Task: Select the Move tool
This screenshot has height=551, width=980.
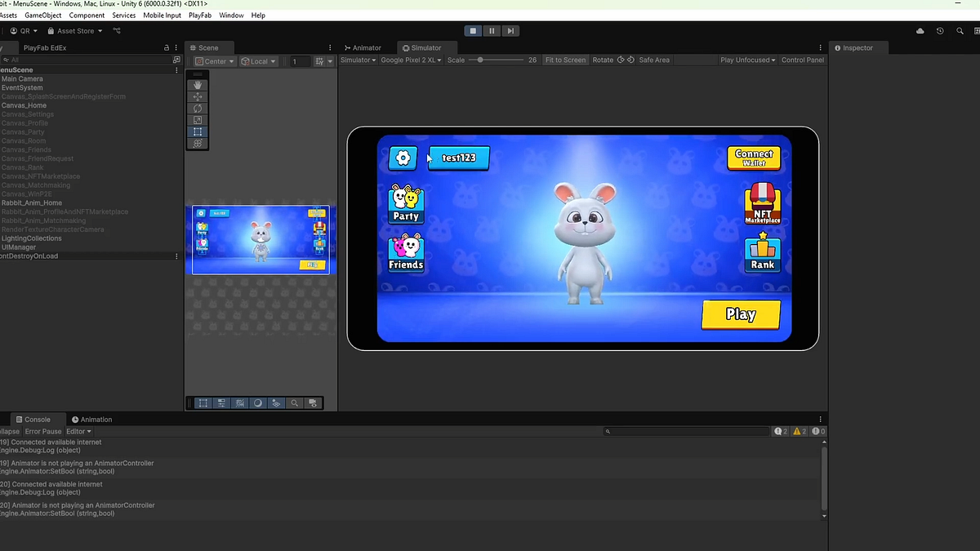Action: click(x=198, y=96)
